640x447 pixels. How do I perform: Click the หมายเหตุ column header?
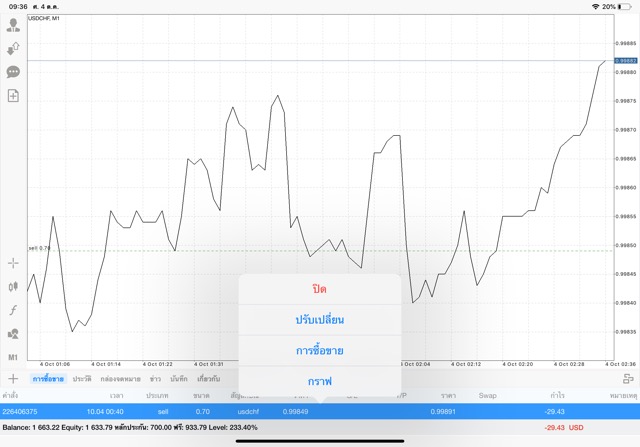pyautogui.click(x=623, y=396)
